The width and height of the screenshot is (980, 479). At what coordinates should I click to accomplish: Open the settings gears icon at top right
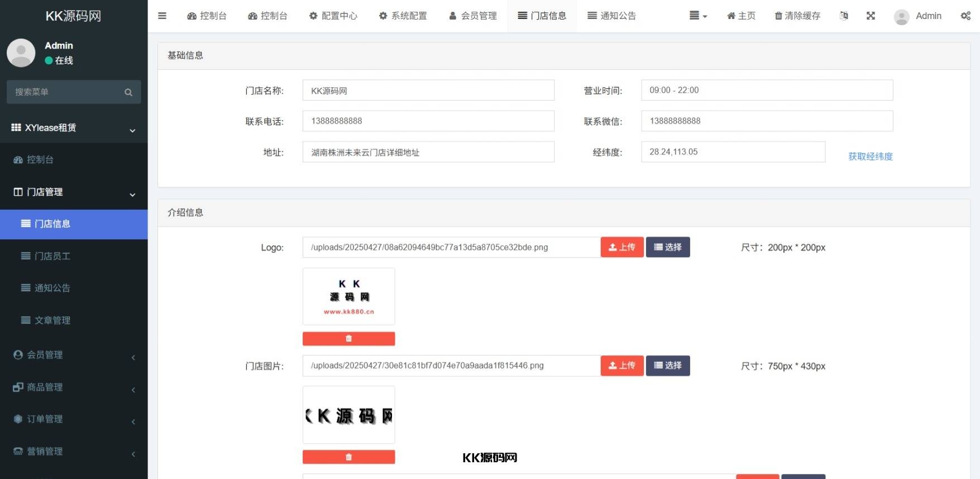coord(965,16)
